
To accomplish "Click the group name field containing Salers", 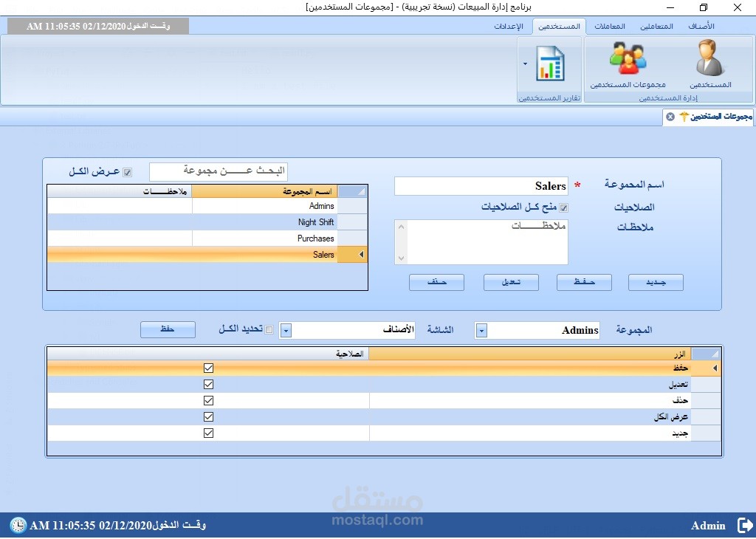I will 481,186.
